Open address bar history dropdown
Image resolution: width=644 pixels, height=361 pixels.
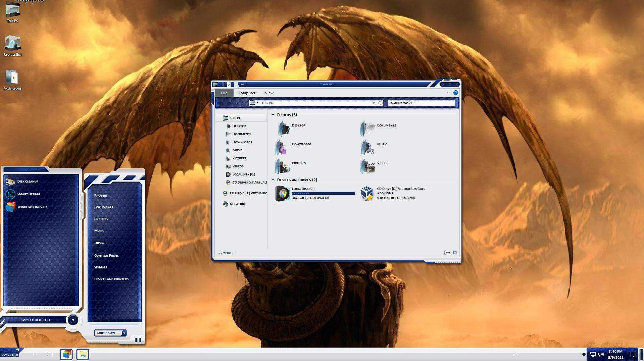click(374, 103)
